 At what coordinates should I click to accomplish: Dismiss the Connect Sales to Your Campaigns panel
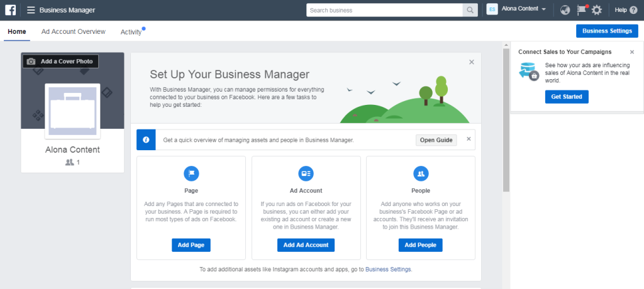tap(632, 52)
